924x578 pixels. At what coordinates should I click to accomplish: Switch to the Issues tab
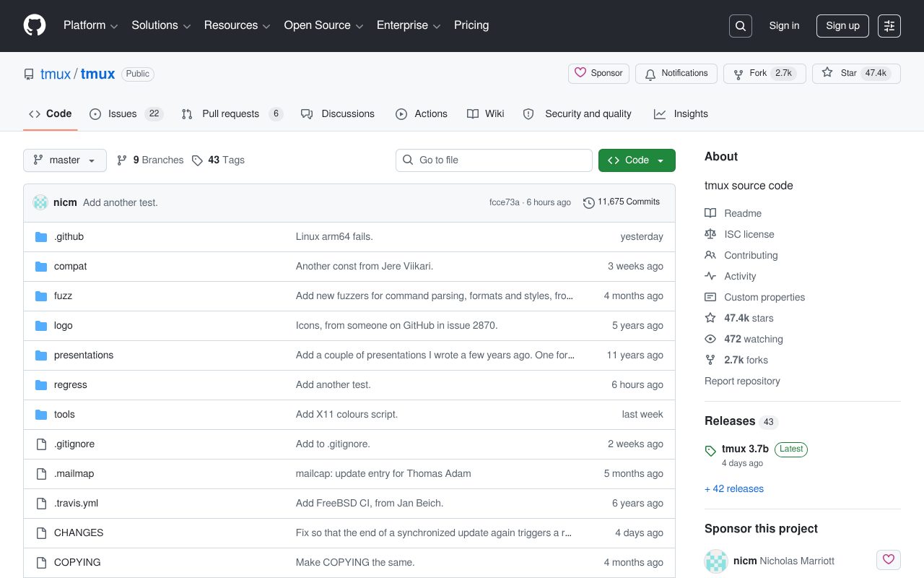point(127,114)
